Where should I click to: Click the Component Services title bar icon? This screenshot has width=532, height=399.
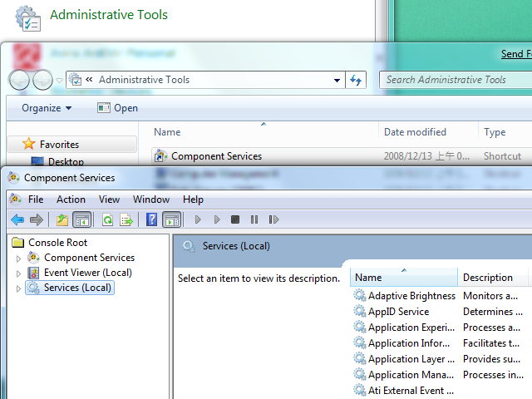pyautogui.click(x=13, y=177)
